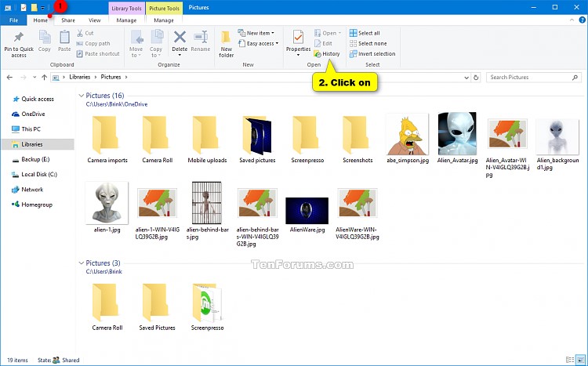The height and width of the screenshot is (366, 588).
Task: Click Pictures in the address bar
Action: [111, 77]
